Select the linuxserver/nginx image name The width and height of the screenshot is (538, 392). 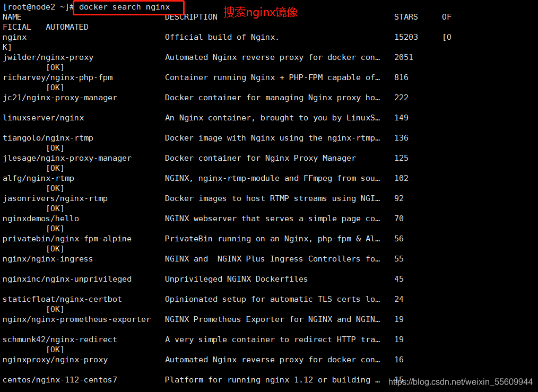43,118
